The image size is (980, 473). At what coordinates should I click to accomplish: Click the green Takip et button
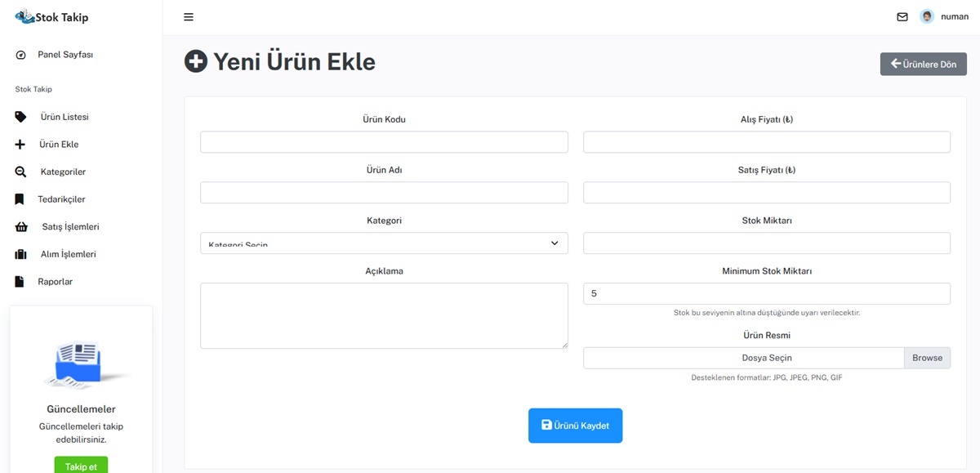81,466
